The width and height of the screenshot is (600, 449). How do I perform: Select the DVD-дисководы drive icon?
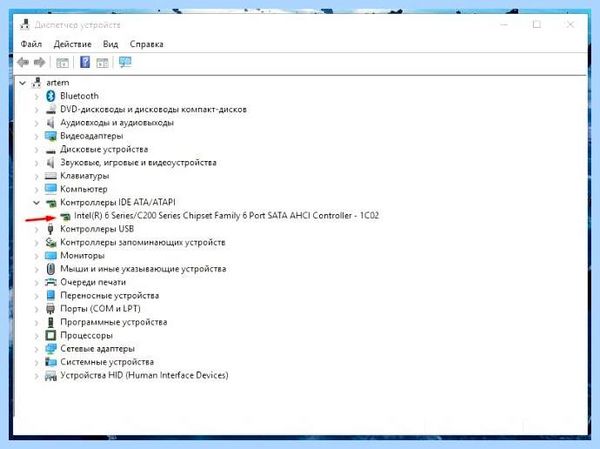(x=51, y=109)
